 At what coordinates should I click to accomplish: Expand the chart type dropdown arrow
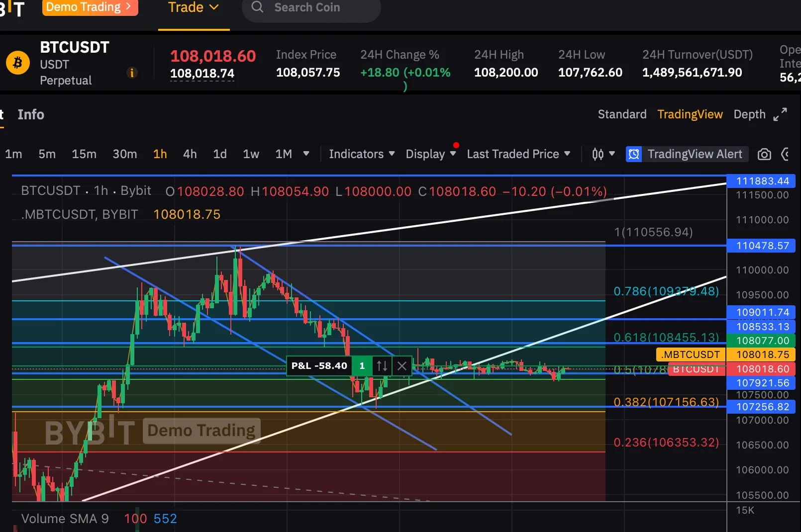[612, 154]
